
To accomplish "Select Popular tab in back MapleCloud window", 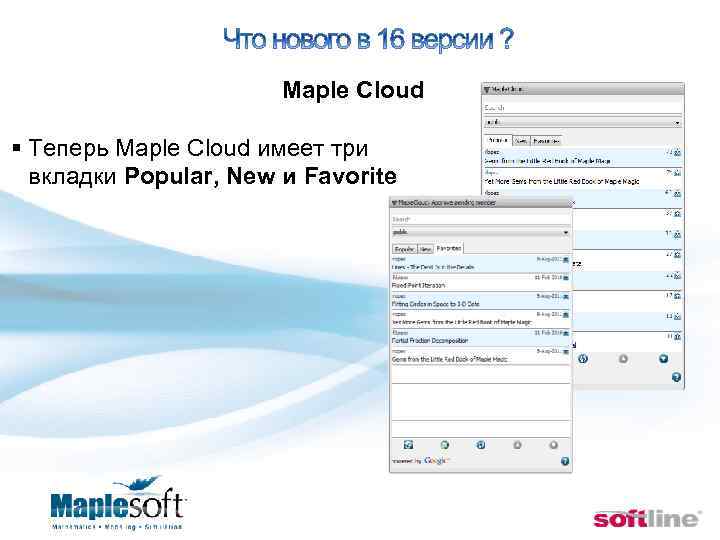I will (x=497, y=140).
